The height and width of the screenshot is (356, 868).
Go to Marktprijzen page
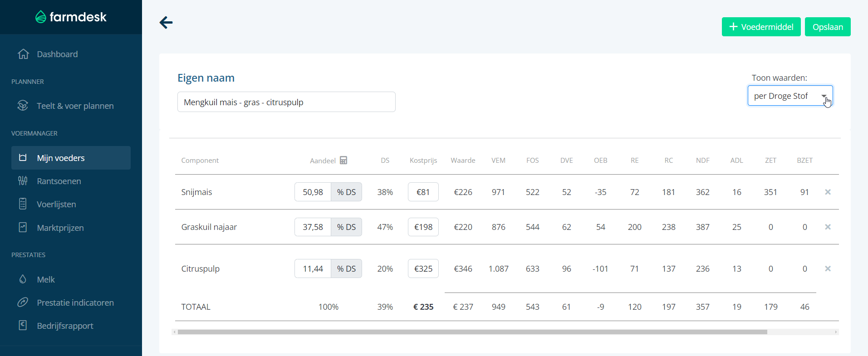click(x=60, y=228)
